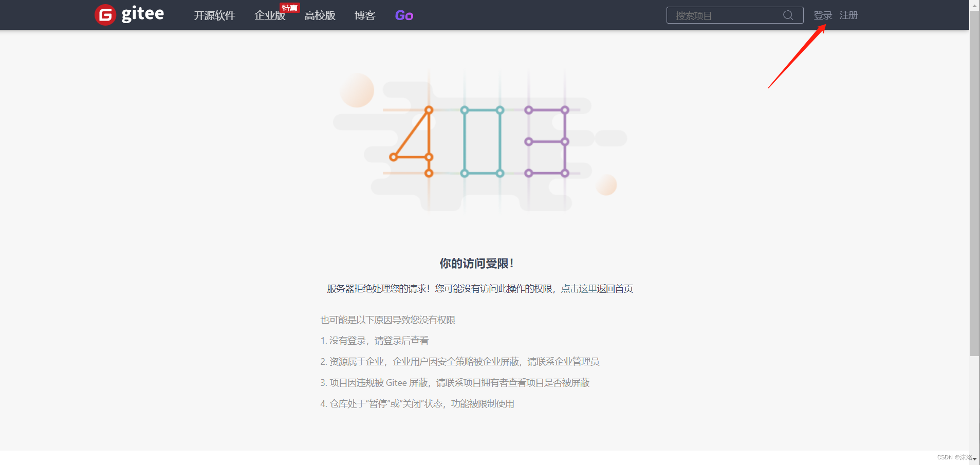Viewport: 980px width, 465px height.
Task: Select the text 2. 资源属于企业 line
Action: (x=460, y=362)
